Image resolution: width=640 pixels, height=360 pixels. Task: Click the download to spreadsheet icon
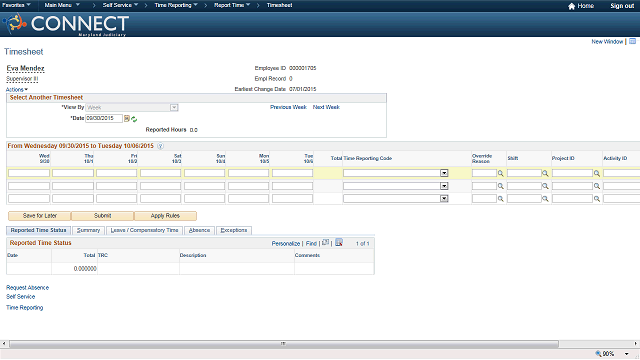(x=339, y=242)
